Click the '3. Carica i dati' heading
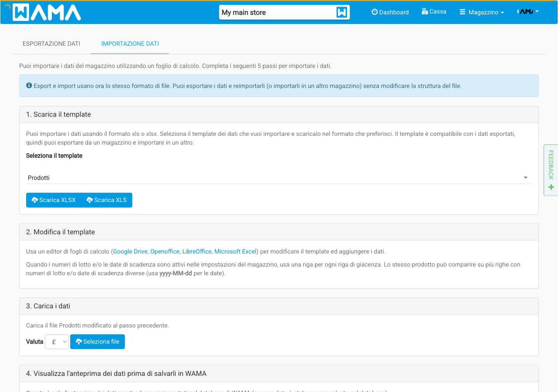Screen dimensions: 558x392 [48, 306]
